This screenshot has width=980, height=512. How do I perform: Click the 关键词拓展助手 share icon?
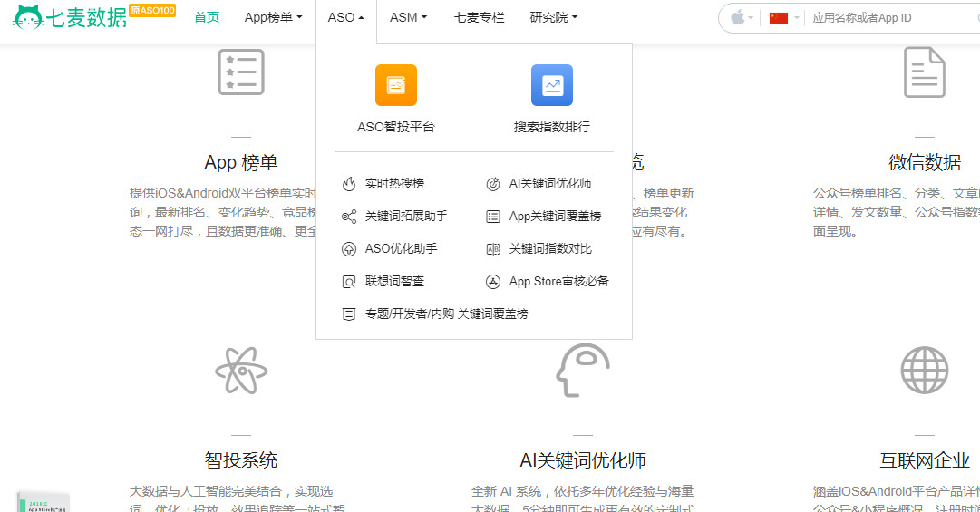[x=349, y=217]
